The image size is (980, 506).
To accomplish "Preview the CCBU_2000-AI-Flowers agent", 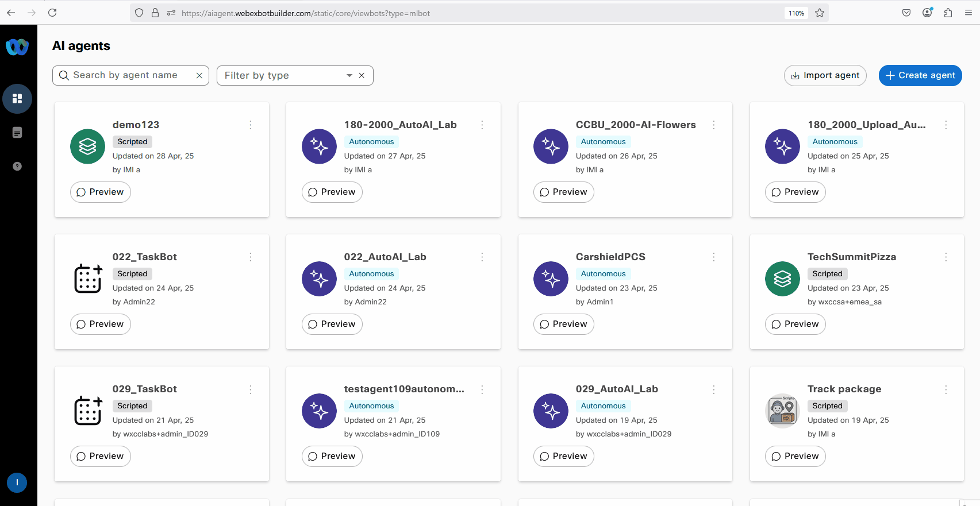I will tap(563, 192).
